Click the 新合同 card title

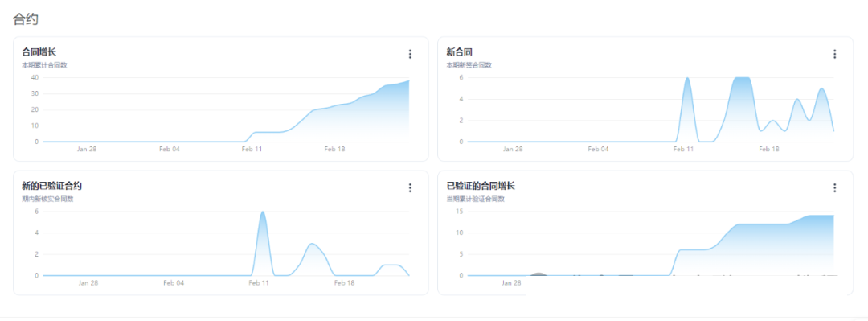(x=459, y=52)
